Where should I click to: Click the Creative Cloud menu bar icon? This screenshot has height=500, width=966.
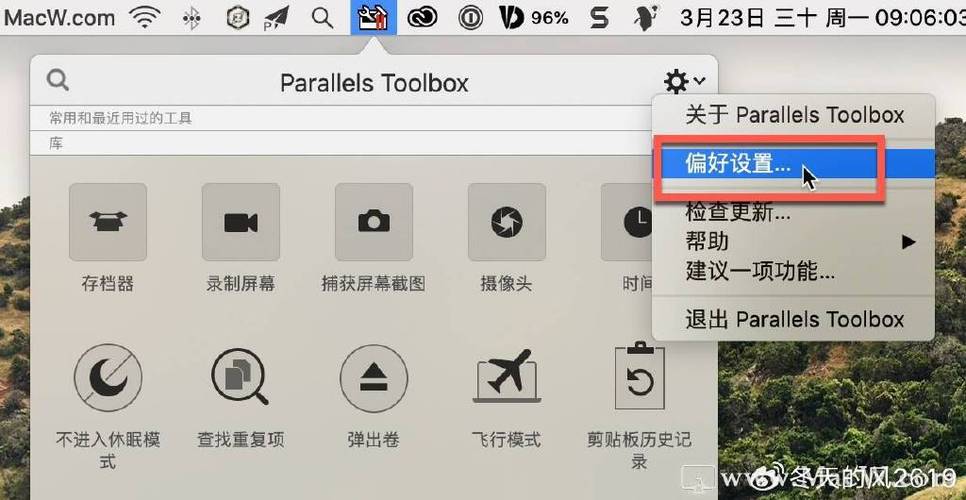click(x=423, y=18)
